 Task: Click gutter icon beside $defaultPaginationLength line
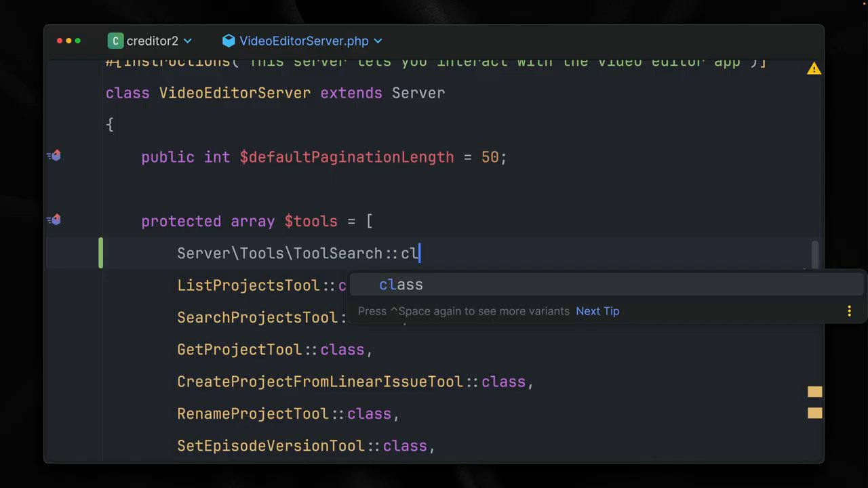pyautogui.click(x=54, y=157)
